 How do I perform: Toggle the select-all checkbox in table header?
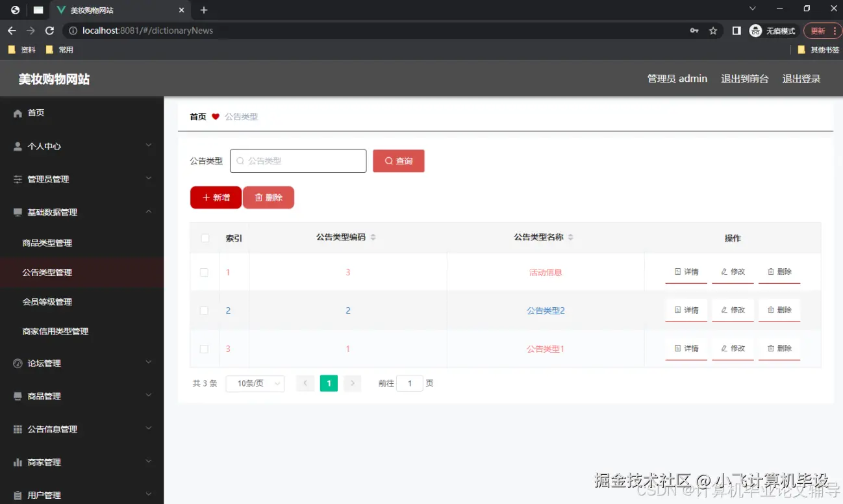click(x=205, y=238)
